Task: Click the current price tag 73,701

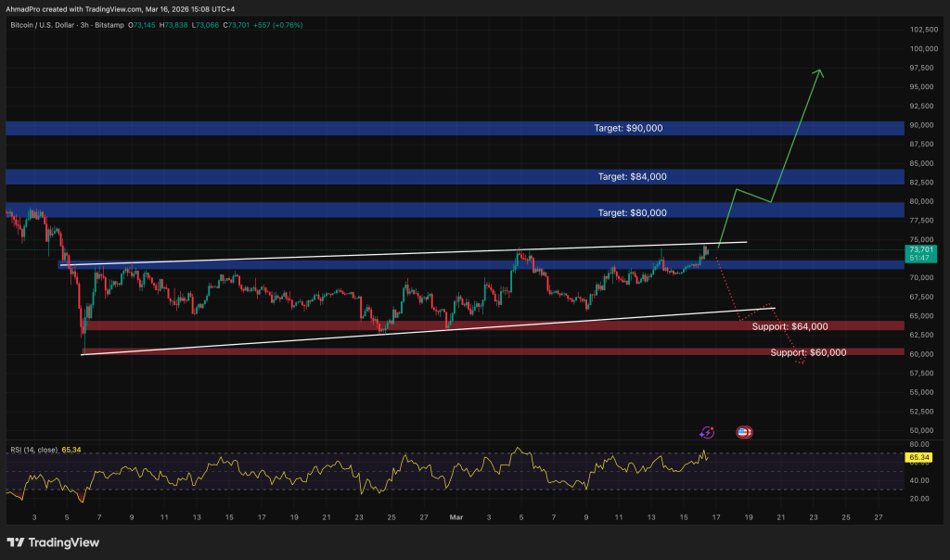Action: (921, 250)
